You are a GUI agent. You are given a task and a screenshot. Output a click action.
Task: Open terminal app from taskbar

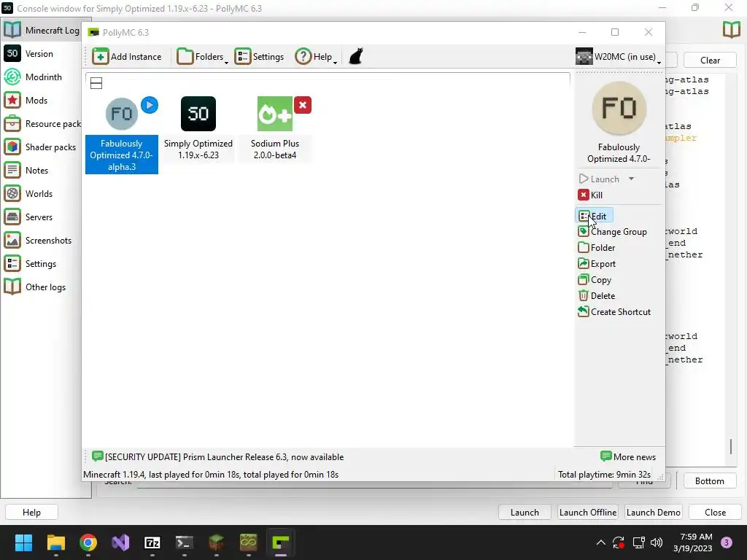[x=185, y=542]
